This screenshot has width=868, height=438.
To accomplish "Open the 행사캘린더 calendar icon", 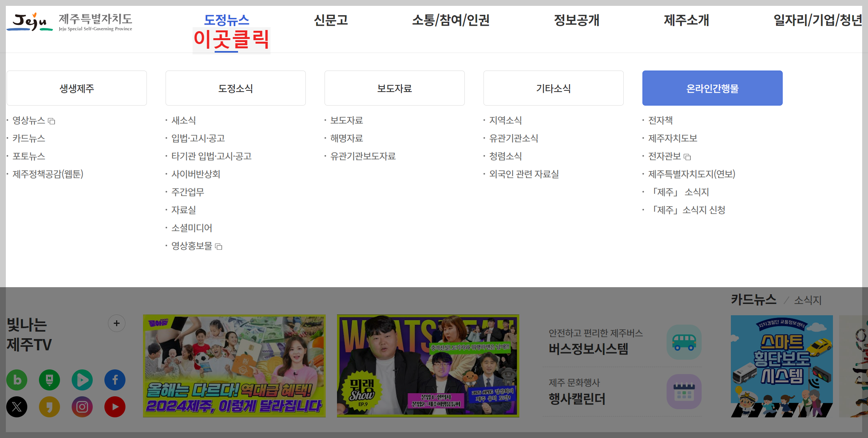I will (x=684, y=392).
